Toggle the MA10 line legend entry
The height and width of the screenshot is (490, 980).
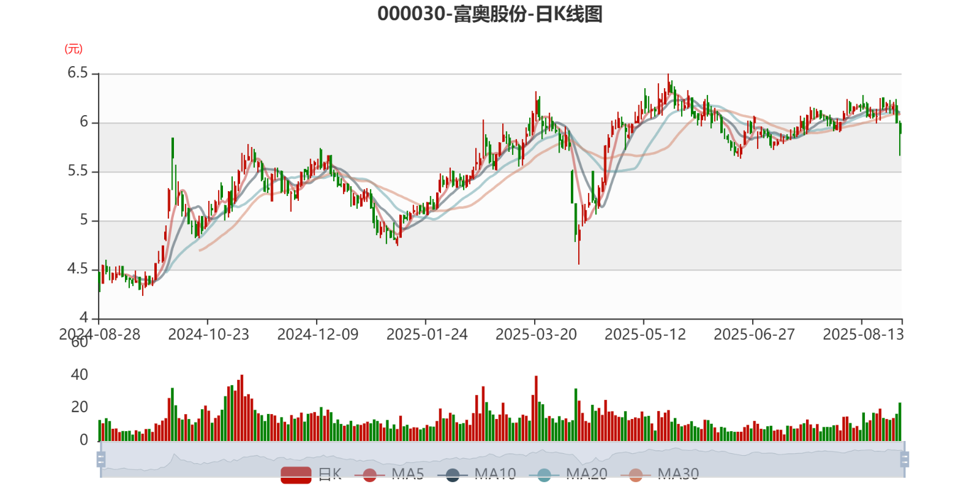(477, 474)
